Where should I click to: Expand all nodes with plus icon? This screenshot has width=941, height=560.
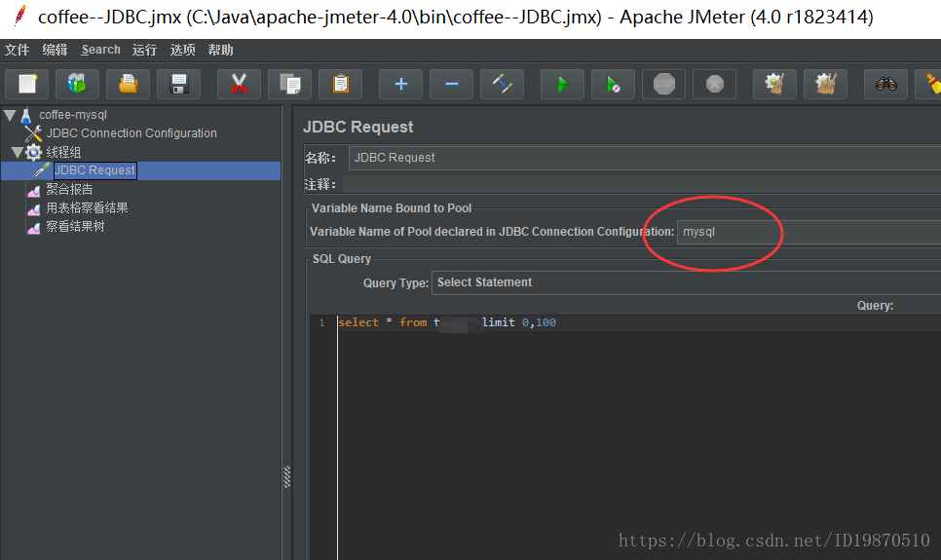(401, 84)
